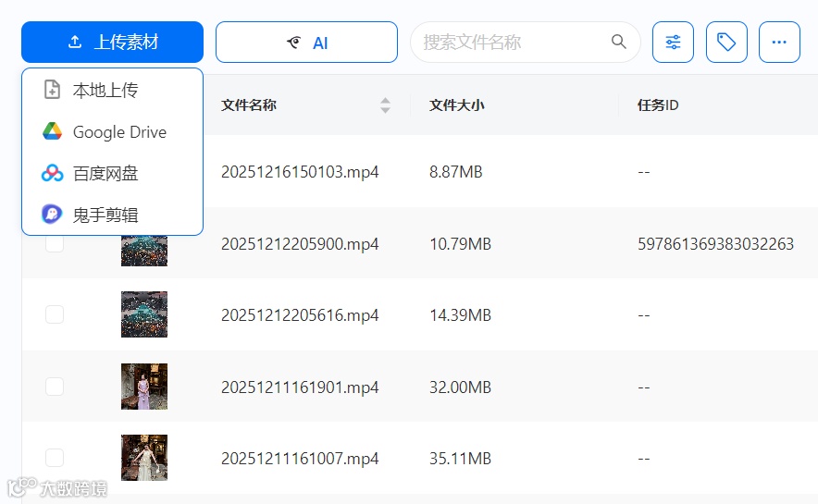The image size is (818, 504).
Task: Click the 35.11MB size cell
Action: pyautogui.click(x=460, y=459)
